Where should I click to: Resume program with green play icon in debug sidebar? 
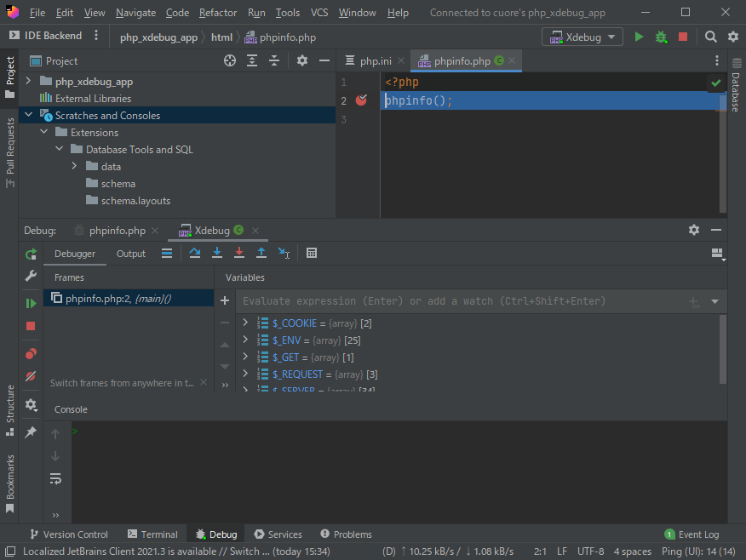[31, 303]
